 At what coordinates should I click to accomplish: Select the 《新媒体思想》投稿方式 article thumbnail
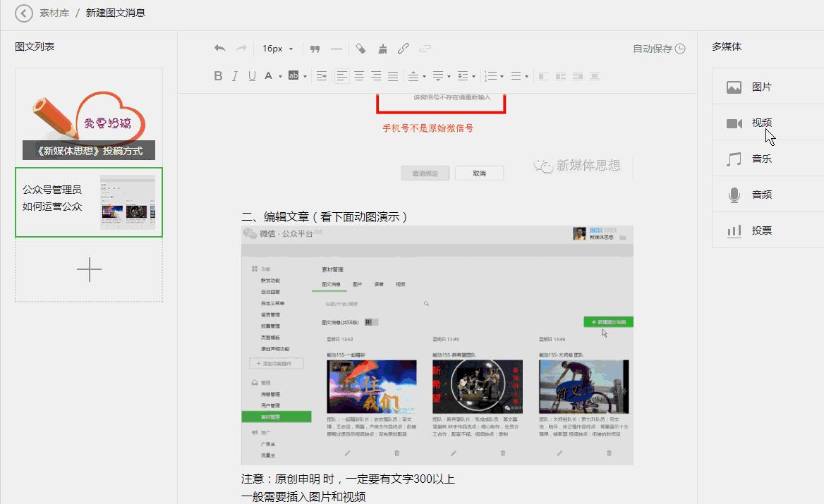(x=88, y=116)
